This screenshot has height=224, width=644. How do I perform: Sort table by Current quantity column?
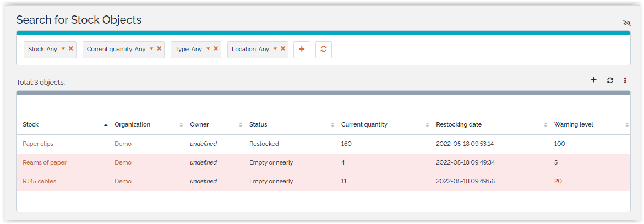click(x=364, y=124)
